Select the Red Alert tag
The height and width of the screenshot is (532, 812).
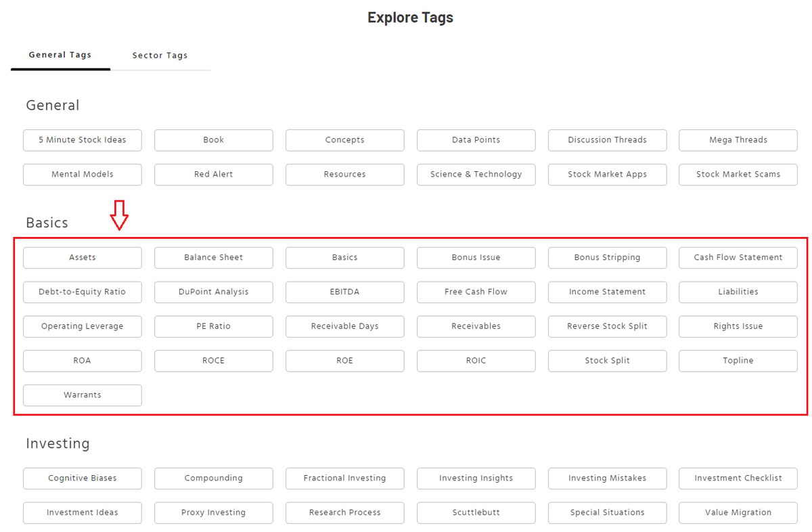tap(213, 175)
